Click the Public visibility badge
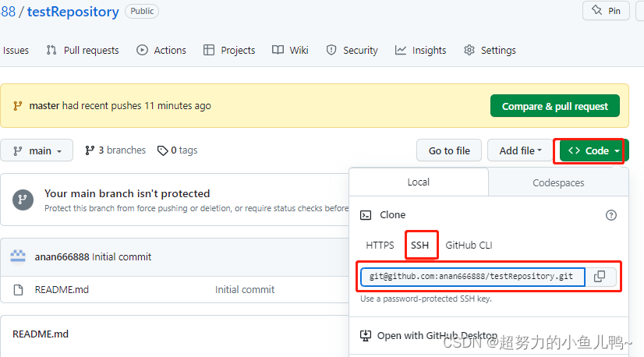 pyautogui.click(x=142, y=11)
